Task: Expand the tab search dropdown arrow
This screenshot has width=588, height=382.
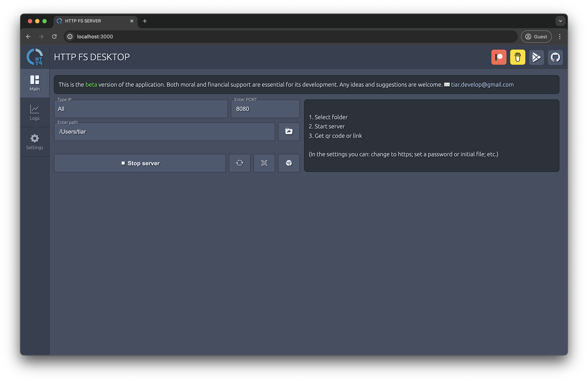Action: 560,21
